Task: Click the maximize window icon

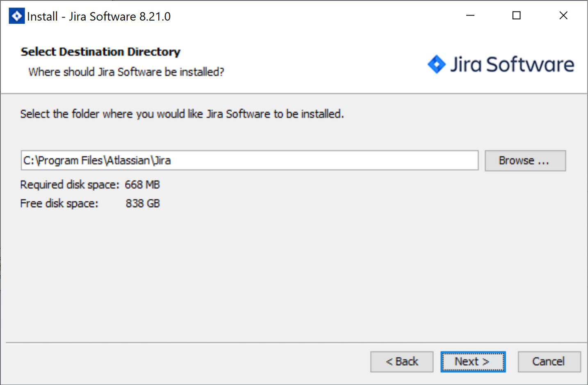Action: 516,15
